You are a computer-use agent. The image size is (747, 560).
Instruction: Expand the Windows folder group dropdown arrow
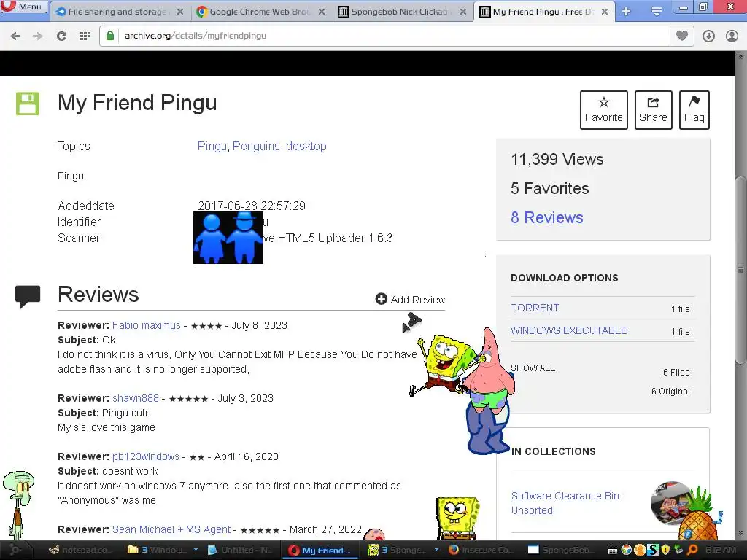(x=196, y=550)
